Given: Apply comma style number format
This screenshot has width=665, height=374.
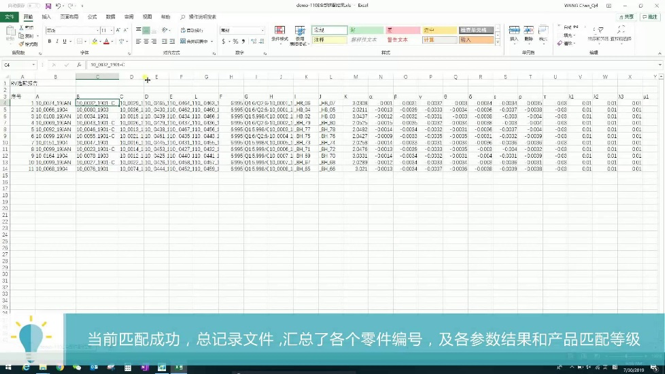Looking at the screenshot, I should click(243, 42).
